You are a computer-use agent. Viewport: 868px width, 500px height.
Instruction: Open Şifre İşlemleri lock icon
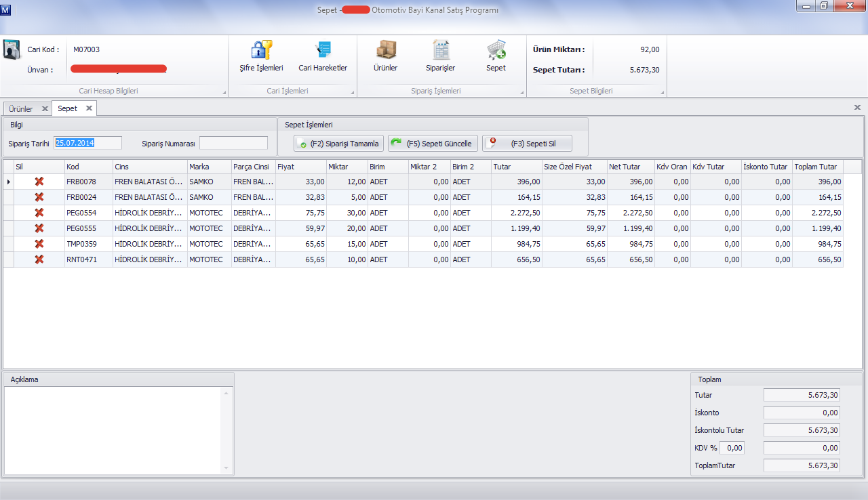(x=261, y=50)
